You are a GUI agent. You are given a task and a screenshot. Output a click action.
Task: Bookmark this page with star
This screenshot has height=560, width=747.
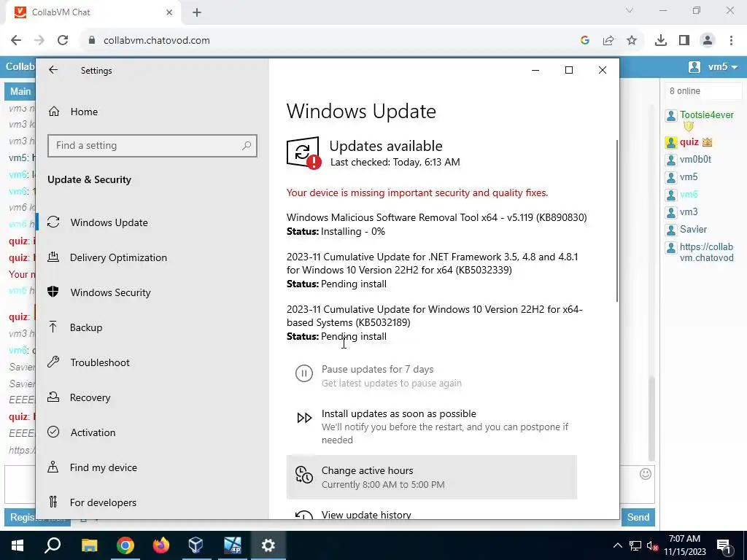click(632, 41)
